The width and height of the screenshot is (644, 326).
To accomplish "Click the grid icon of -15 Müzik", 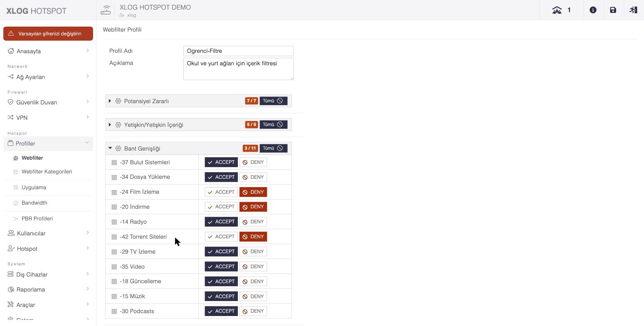I will coord(114,296).
